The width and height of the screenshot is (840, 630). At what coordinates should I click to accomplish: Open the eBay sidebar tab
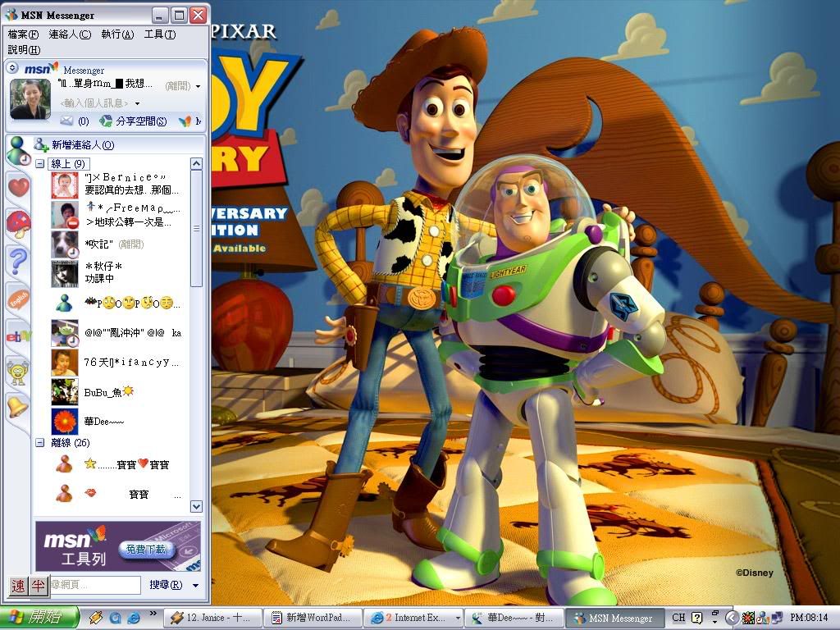[x=18, y=336]
